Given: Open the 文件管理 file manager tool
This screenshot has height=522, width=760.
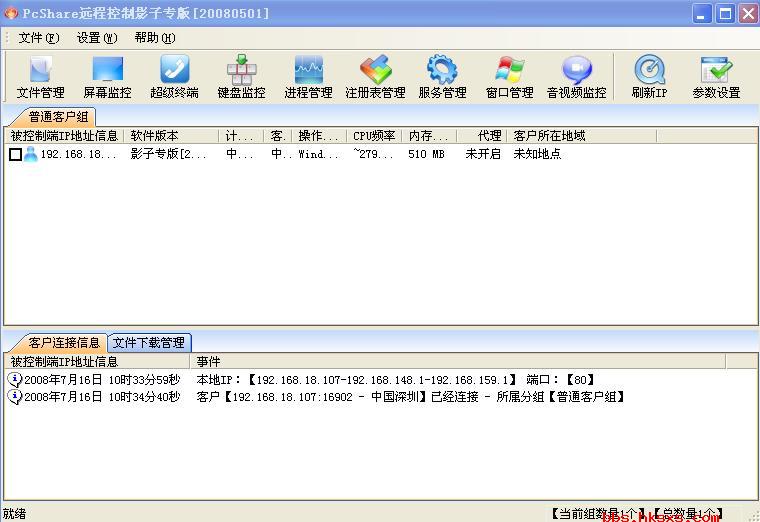Looking at the screenshot, I should point(41,77).
